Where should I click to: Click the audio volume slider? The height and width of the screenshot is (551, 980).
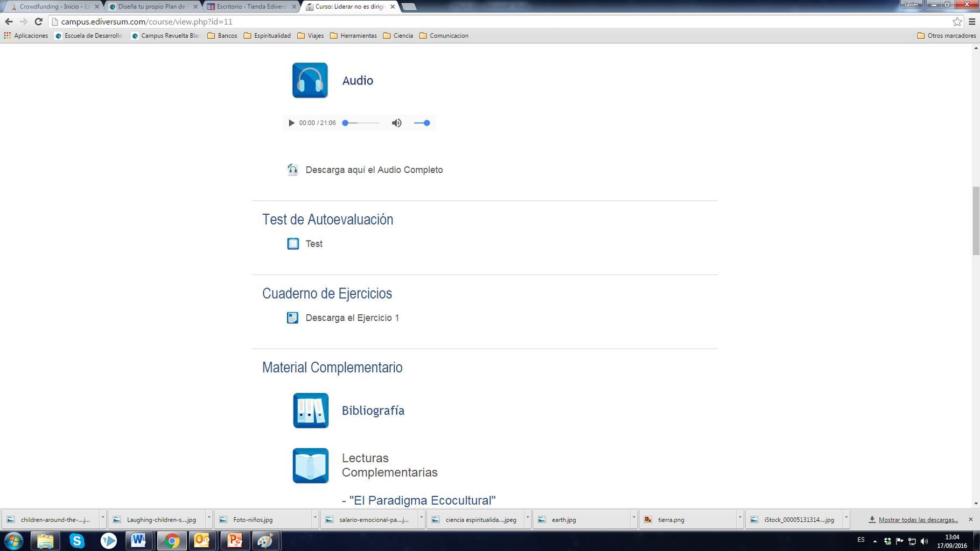click(422, 123)
